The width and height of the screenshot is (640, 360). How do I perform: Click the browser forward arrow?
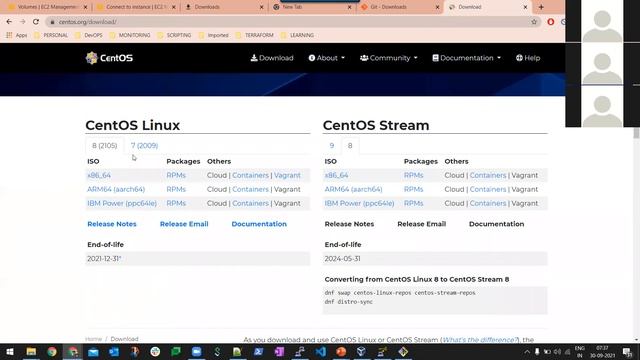(22, 22)
